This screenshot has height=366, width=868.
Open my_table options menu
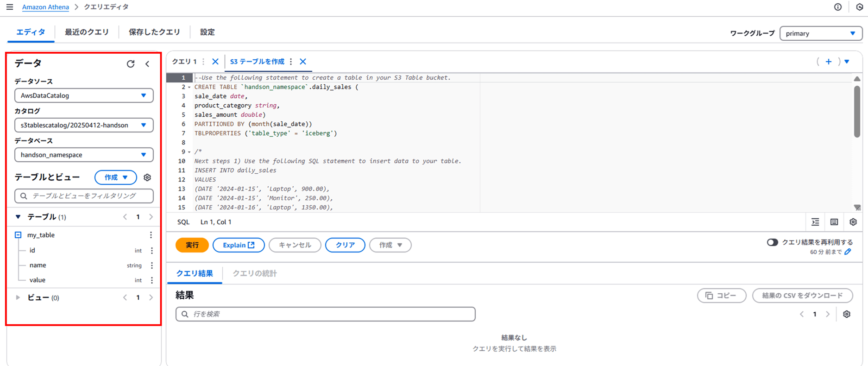[151, 235]
